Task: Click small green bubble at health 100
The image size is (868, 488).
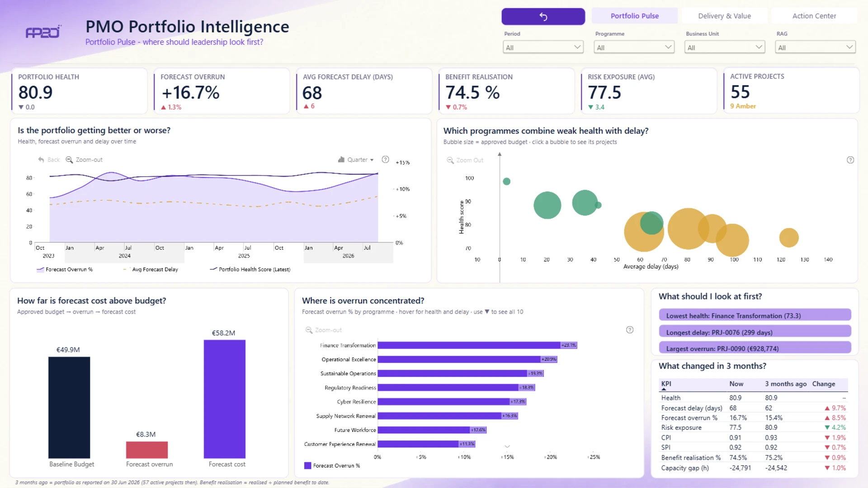Action: point(507,181)
